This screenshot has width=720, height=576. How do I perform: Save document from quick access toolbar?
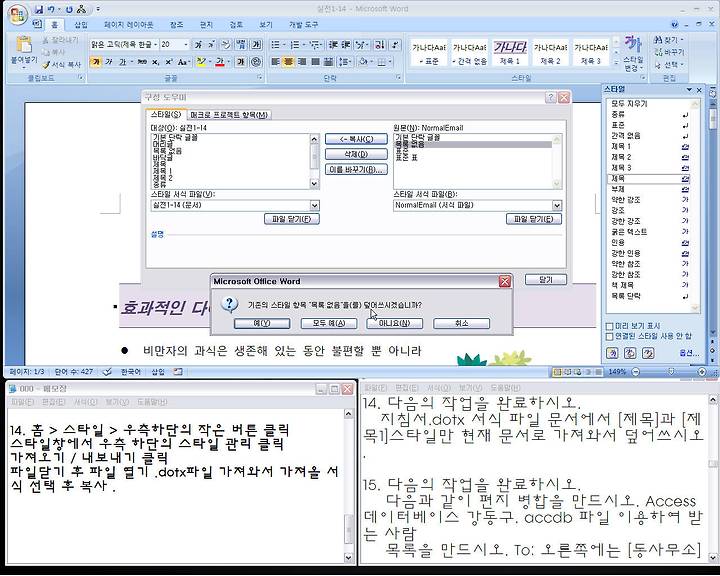point(39,9)
